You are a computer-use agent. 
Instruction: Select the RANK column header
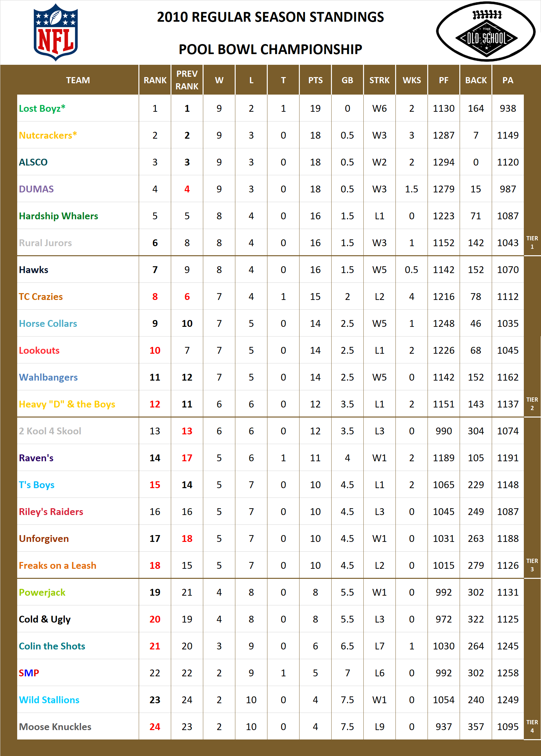155,80
